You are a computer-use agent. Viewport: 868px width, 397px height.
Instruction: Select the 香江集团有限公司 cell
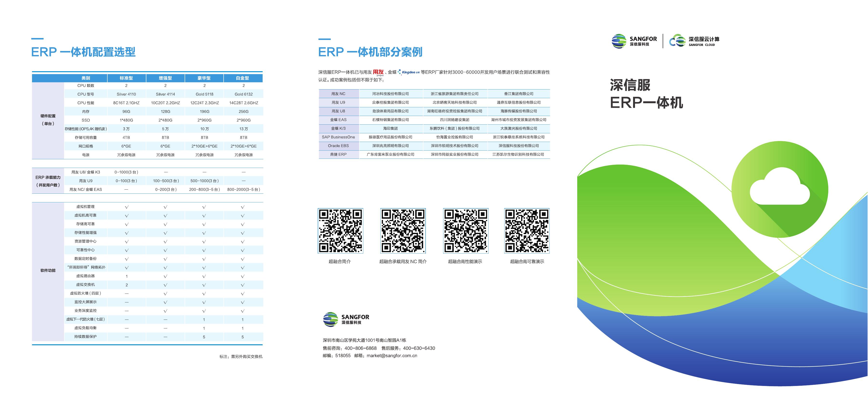519,94
